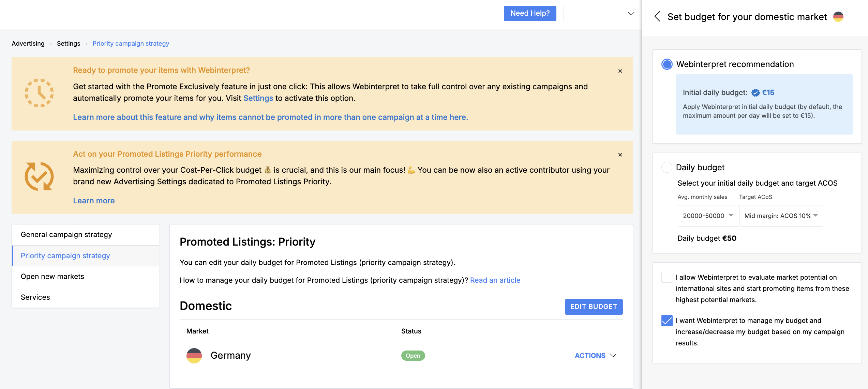Click the Status column header
Screen dimensions: 868x389
coord(411,331)
